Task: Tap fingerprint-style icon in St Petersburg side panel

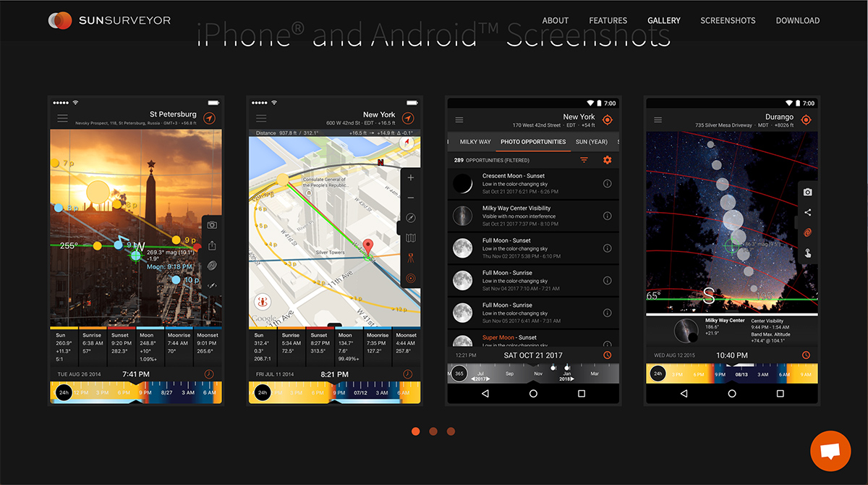Action: tap(212, 266)
